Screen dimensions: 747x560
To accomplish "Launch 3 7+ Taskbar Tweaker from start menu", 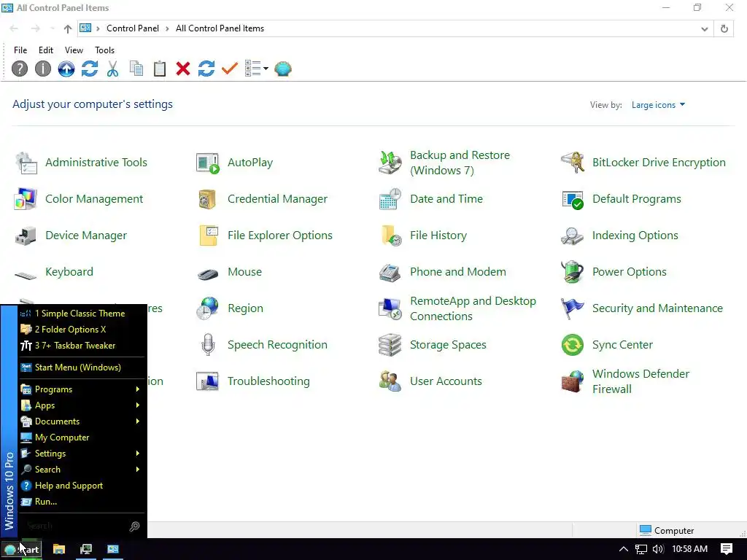I will click(x=82, y=346).
